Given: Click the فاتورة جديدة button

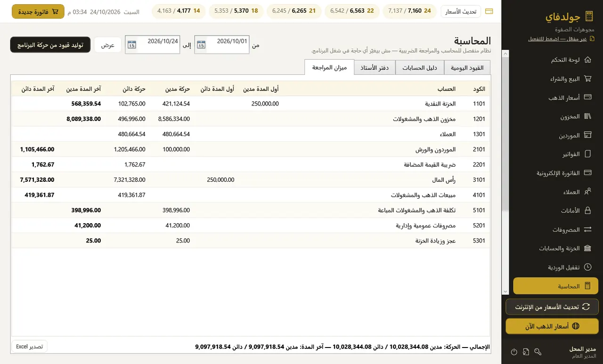Looking at the screenshot, I should [38, 11].
